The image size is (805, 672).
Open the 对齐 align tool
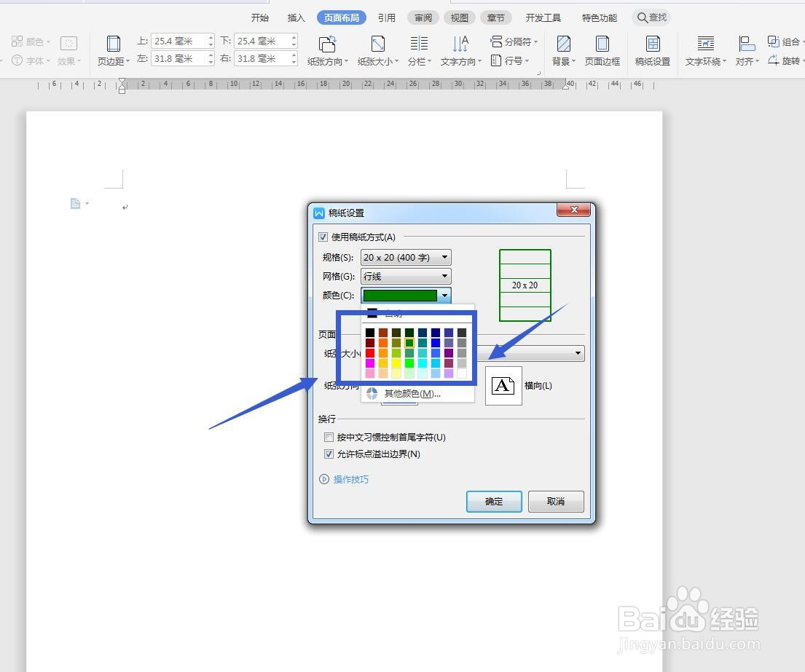click(747, 51)
